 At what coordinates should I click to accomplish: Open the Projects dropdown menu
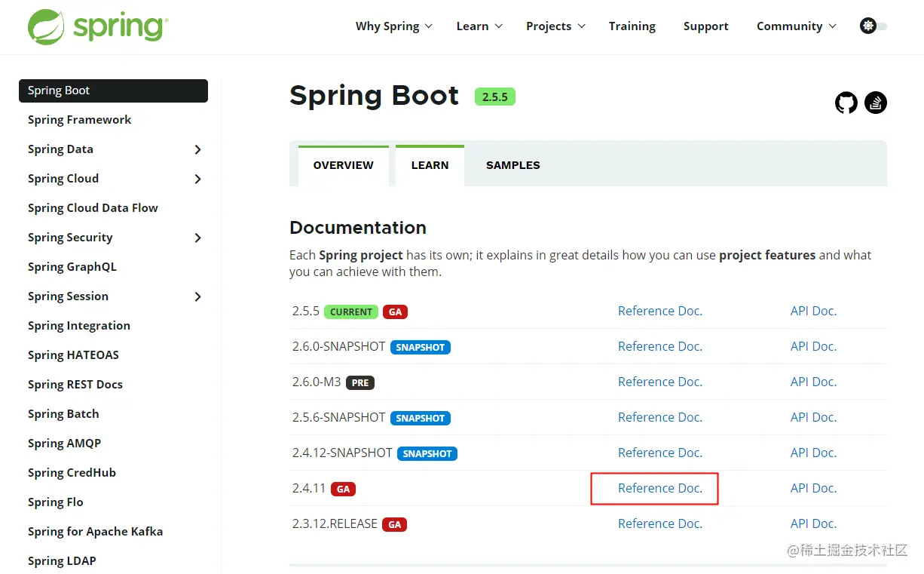click(x=555, y=26)
